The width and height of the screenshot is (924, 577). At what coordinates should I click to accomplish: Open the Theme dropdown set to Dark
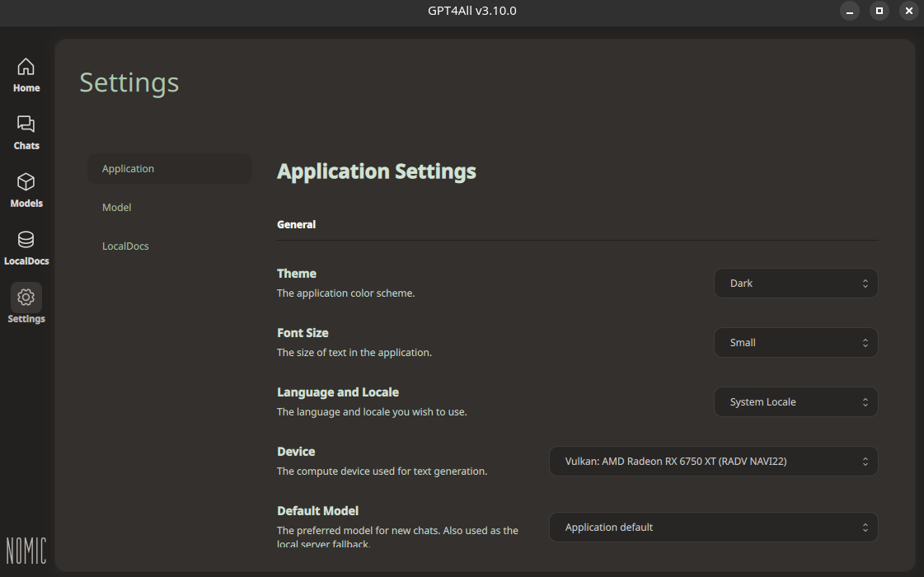tap(796, 284)
